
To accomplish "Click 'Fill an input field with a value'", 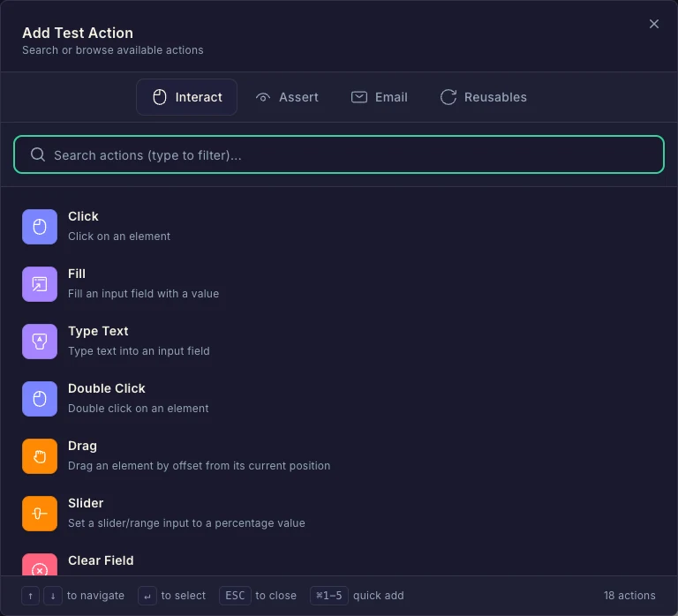I will pyautogui.click(x=143, y=294).
